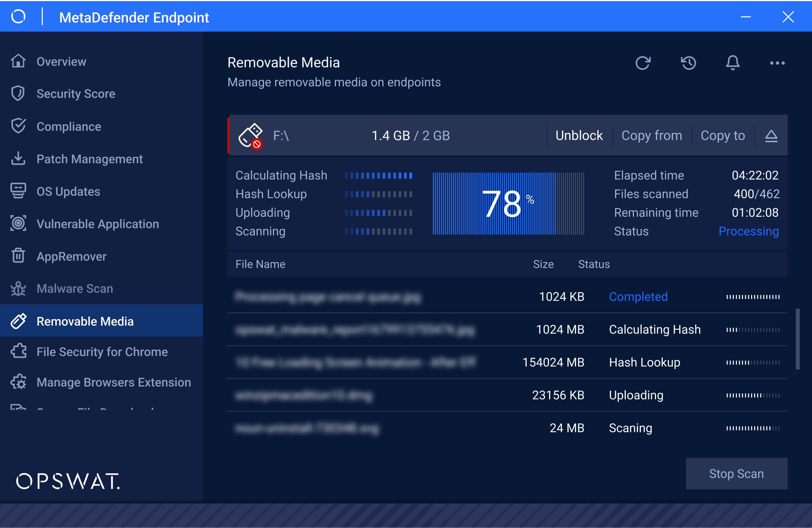This screenshot has height=528, width=812.
Task: Click the F:\ drive label
Action: pos(281,136)
